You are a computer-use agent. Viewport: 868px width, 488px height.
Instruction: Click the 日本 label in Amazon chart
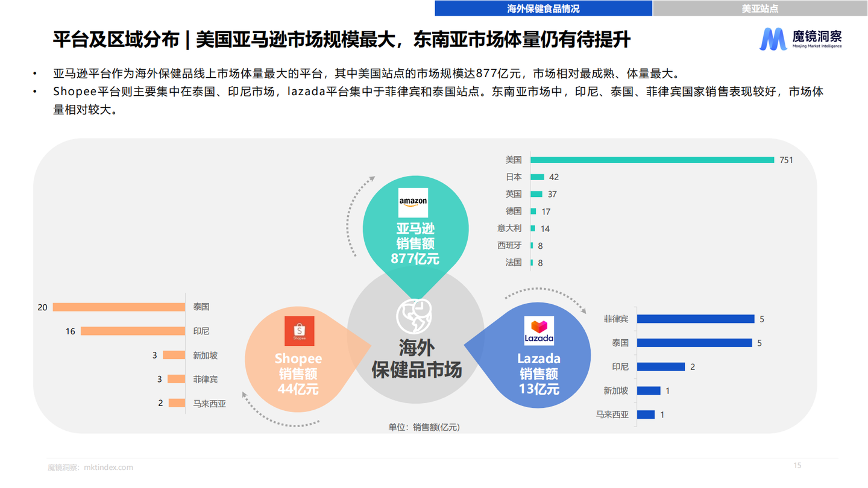[x=514, y=177]
